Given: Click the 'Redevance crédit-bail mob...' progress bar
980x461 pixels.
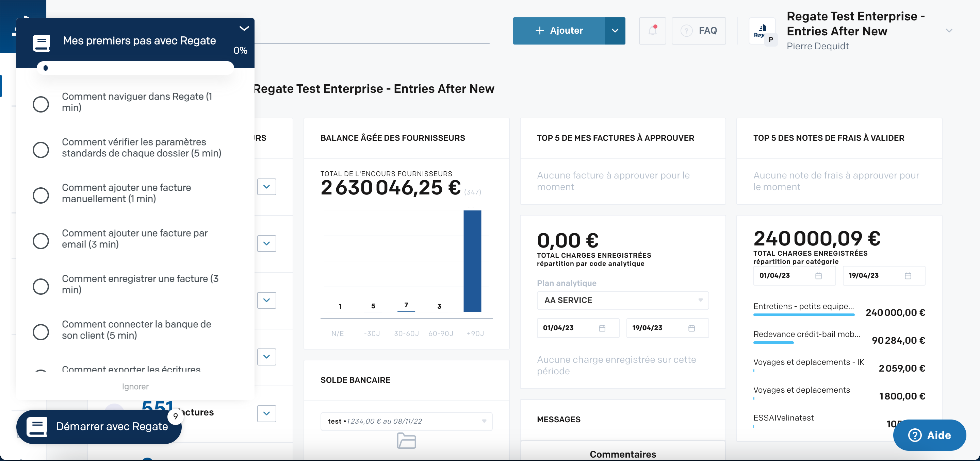Looking at the screenshot, I should (773, 343).
